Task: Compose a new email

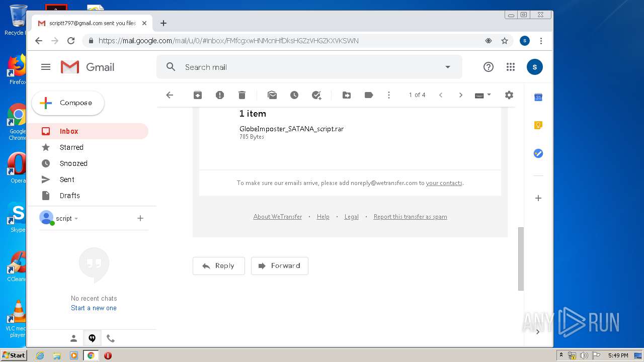Action: [68, 103]
